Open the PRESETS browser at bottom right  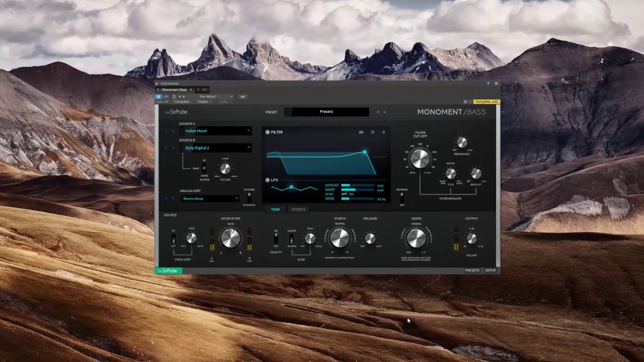(472, 270)
